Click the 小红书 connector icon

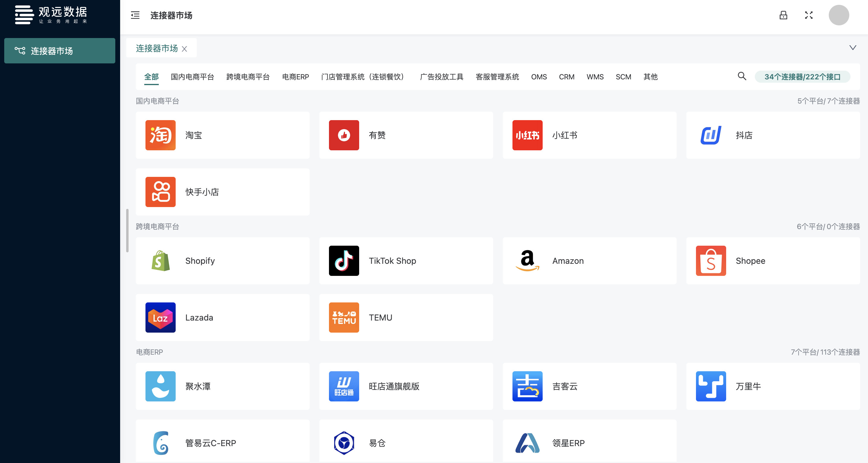click(x=527, y=135)
